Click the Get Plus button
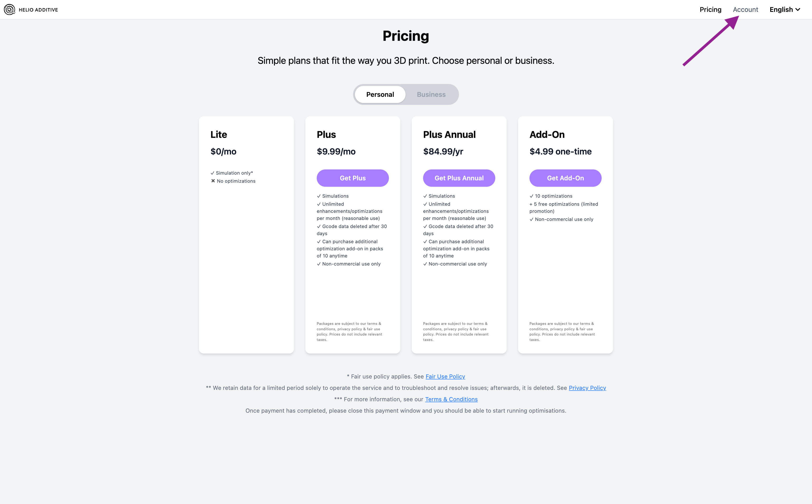Image resolution: width=812 pixels, height=504 pixels. pos(353,178)
